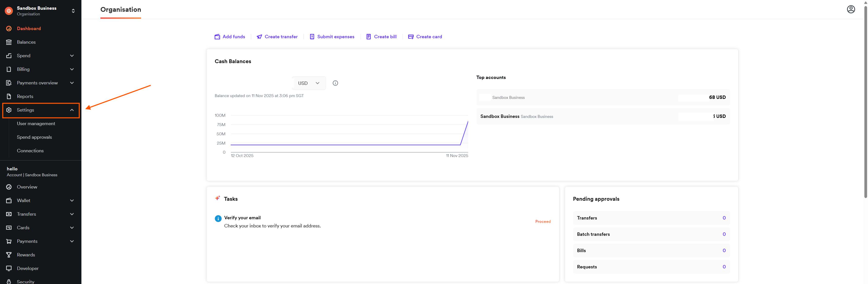Click the Create card icon
868x284 pixels.
(411, 37)
